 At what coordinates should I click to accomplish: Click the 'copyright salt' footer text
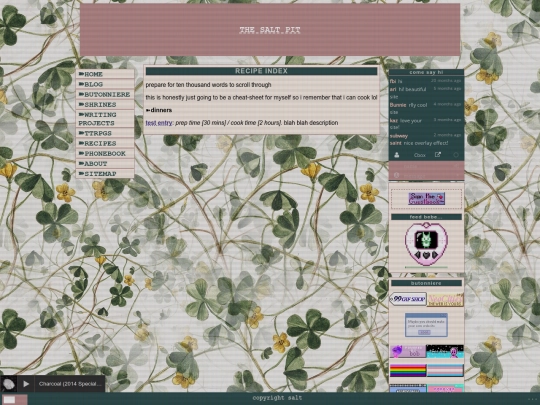click(277, 398)
